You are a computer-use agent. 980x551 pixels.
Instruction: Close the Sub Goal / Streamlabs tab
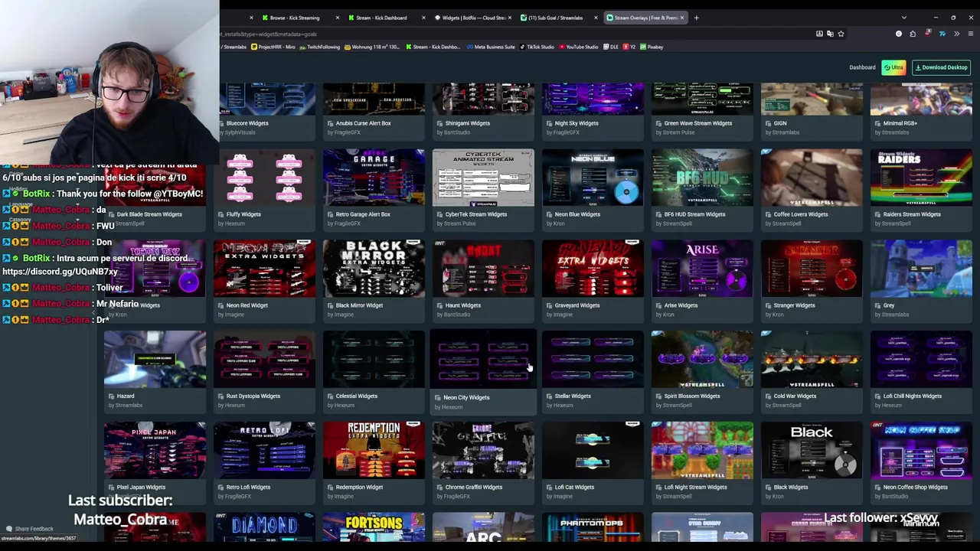[x=596, y=18]
